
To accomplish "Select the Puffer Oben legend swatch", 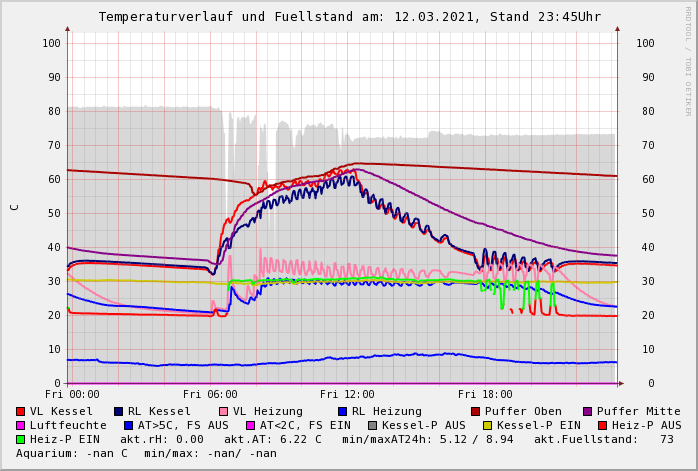I will click(476, 411).
